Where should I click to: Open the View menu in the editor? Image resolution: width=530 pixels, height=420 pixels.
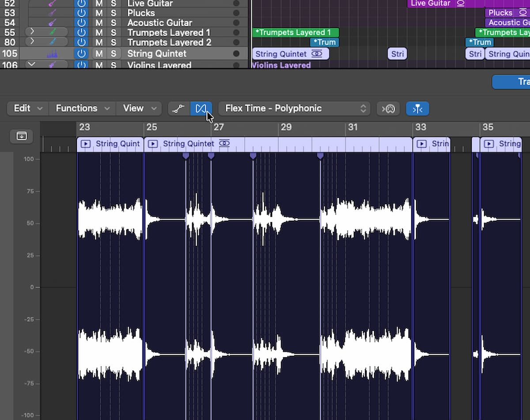click(x=139, y=109)
